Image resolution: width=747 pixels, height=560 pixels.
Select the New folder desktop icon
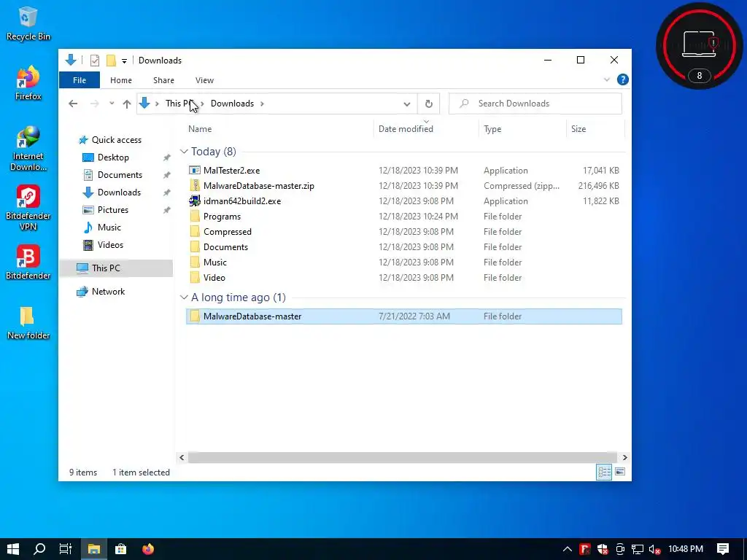pos(28,323)
